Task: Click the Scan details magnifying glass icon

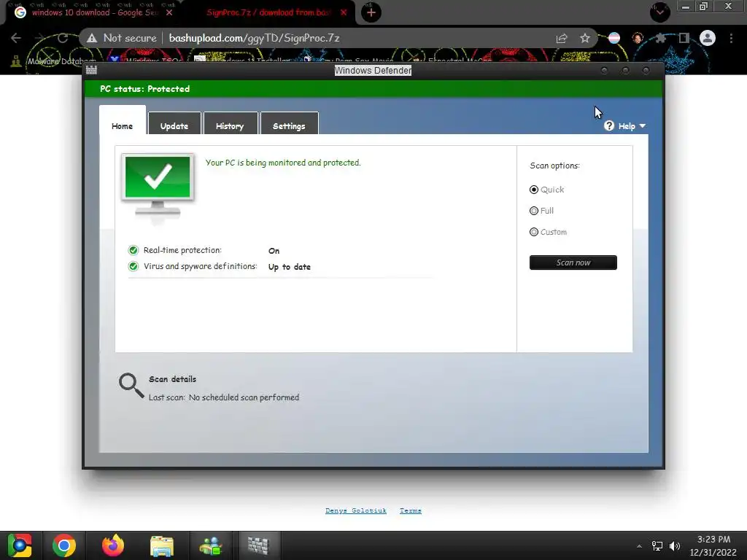Action: (x=131, y=385)
